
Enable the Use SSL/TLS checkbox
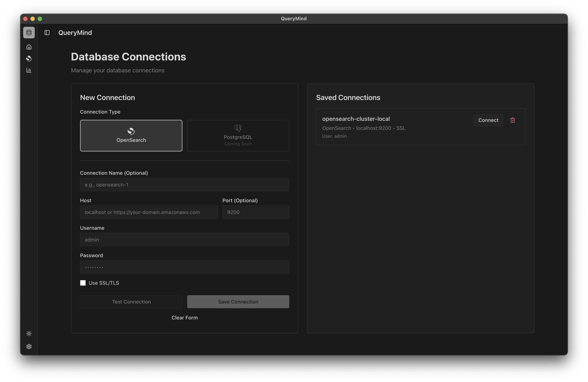point(83,283)
